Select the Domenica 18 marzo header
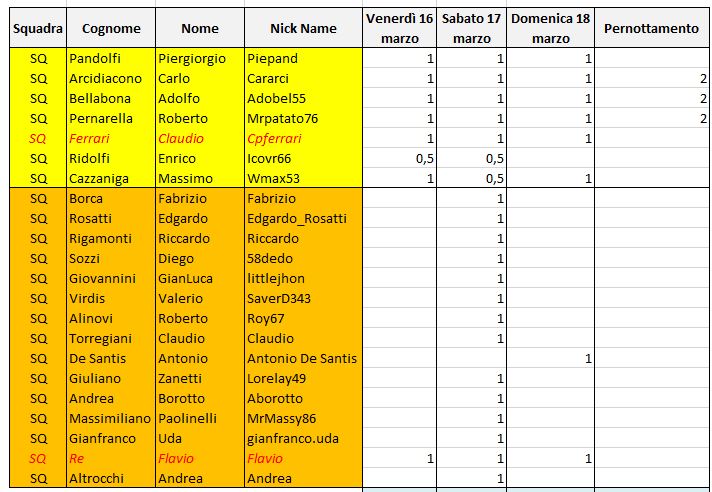The height and width of the screenshot is (492, 712). pos(549,28)
